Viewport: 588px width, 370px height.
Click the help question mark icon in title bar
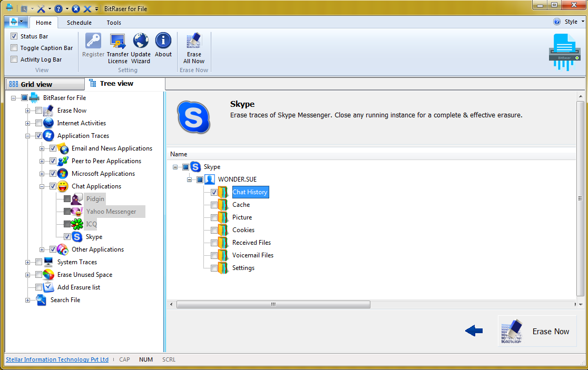[58, 9]
